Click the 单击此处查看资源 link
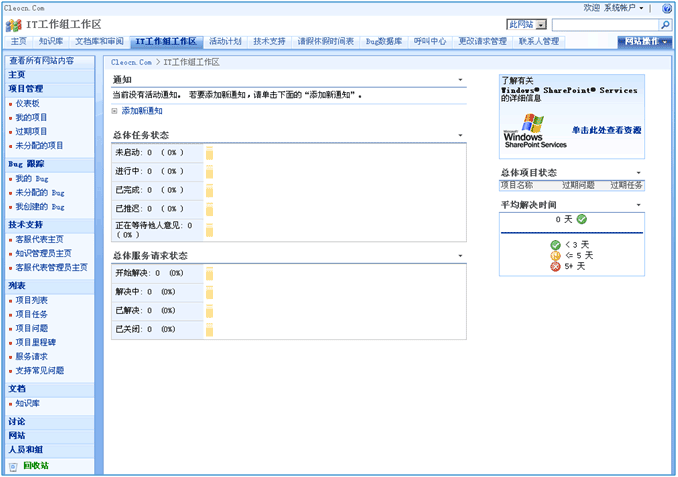 [605, 130]
